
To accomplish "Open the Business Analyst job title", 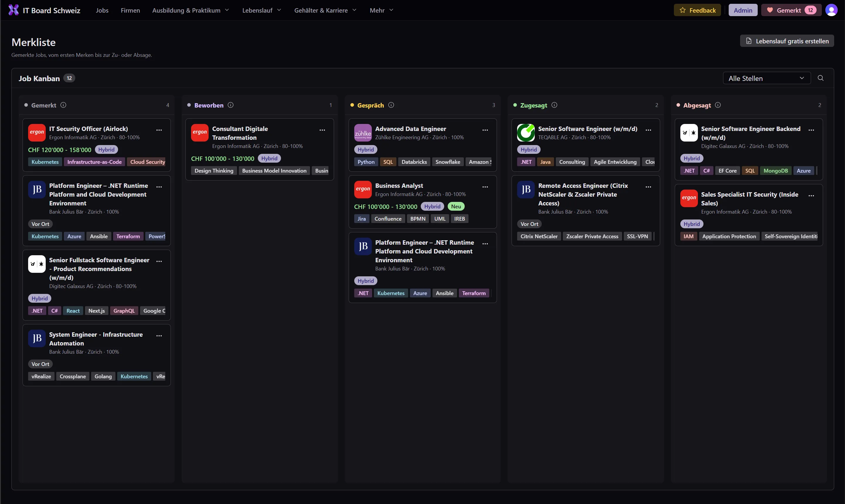I will pyautogui.click(x=399, y=185).
